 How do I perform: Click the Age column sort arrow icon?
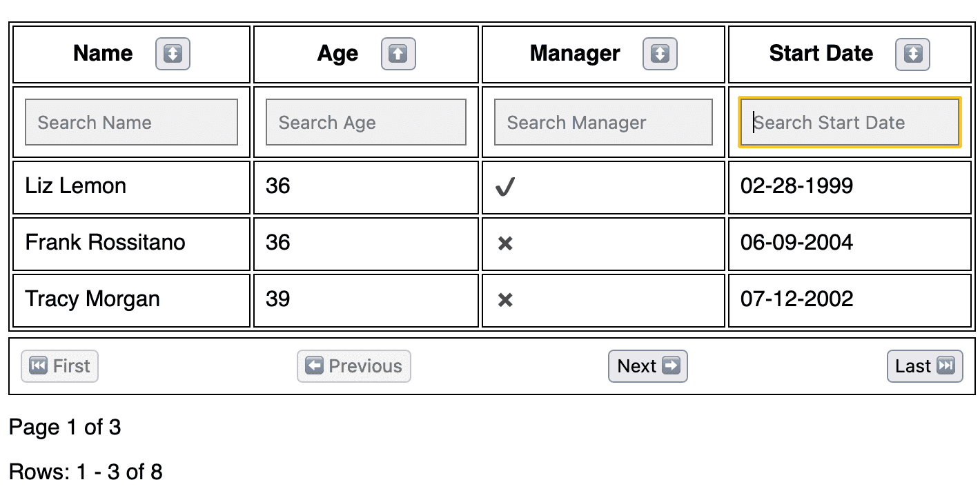coord(398,54)
